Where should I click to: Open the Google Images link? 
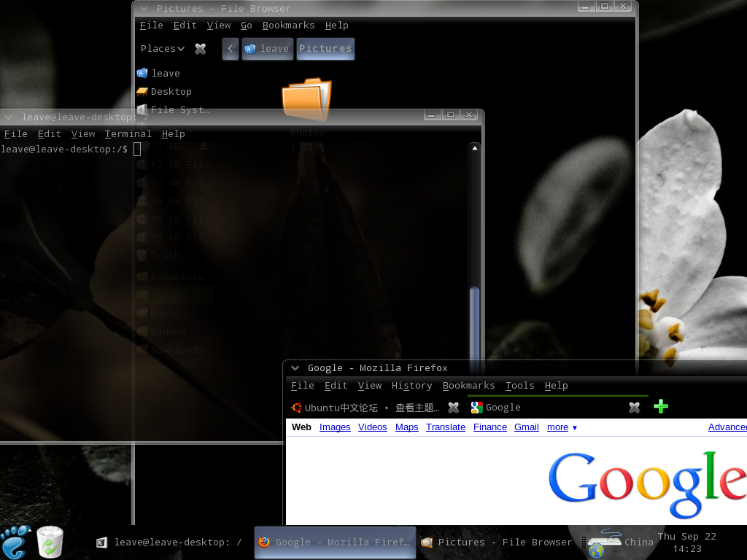click(x=335, y=427)
